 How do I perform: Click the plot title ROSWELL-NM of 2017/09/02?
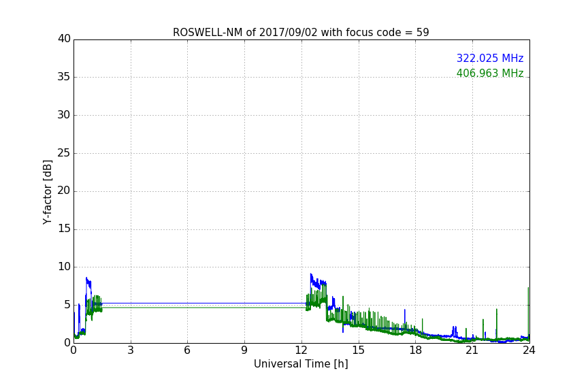[301, 33]
